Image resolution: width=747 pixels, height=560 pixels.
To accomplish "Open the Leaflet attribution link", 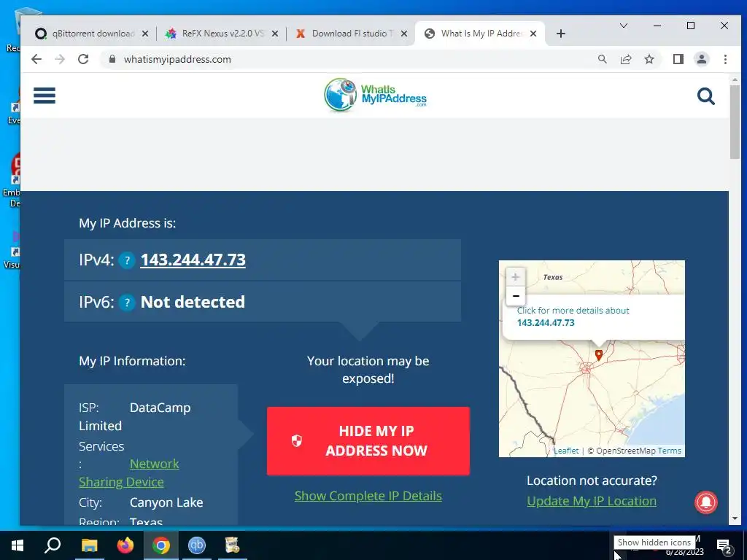I will point(566,451).
